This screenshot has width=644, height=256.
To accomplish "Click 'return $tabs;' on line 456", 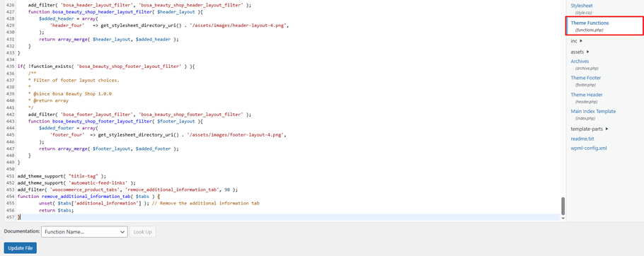I will (x=57, y=210).
